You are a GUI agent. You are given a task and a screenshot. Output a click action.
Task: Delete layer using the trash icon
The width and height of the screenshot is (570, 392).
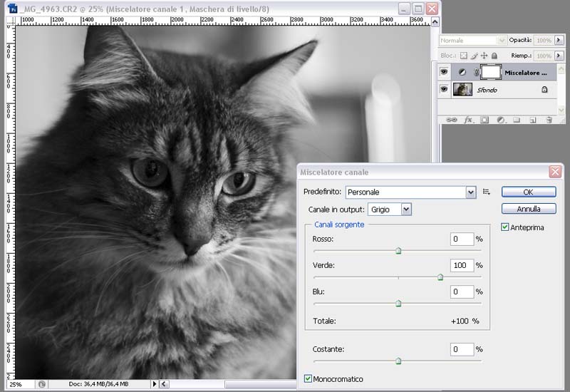coord(549,120)
